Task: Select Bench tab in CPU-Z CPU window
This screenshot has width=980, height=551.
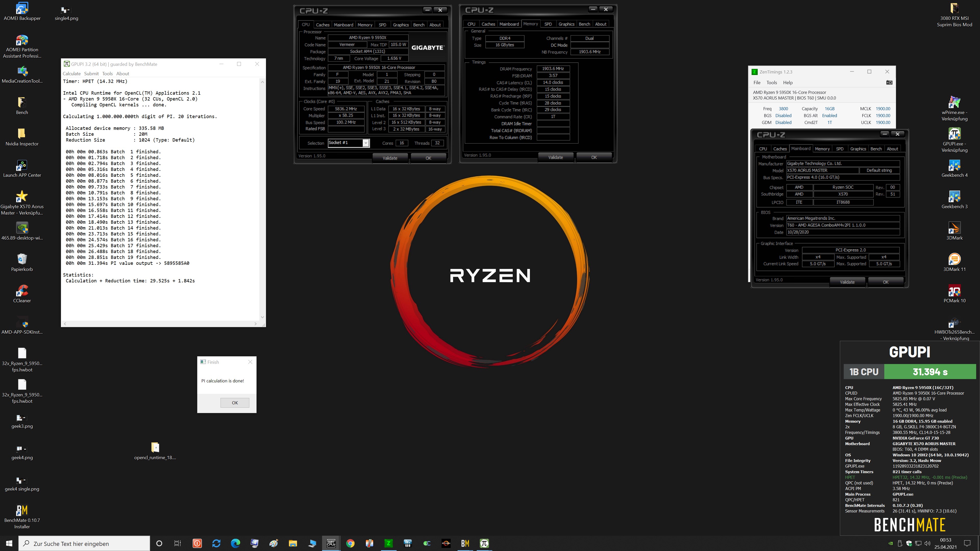Action: pyautogui.click(x=419, y=25)
